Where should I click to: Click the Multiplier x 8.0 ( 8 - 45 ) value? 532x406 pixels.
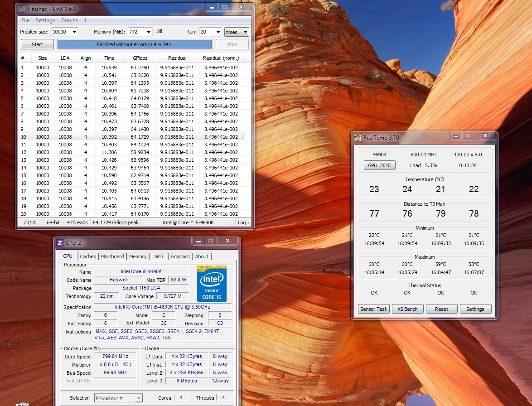click(116, 364)
